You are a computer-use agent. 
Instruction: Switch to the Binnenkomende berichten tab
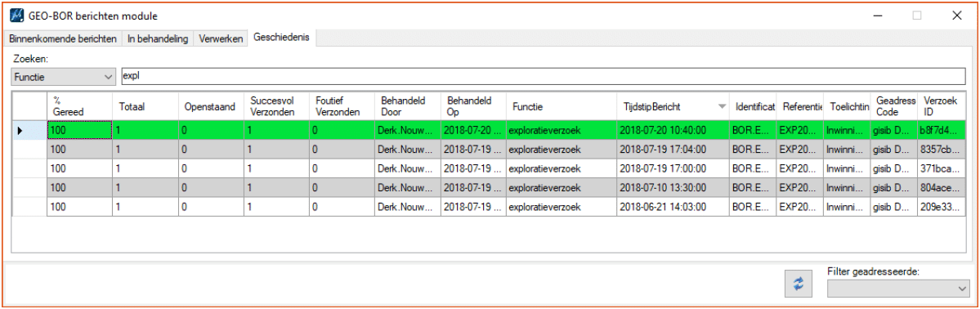pos(63,38)
